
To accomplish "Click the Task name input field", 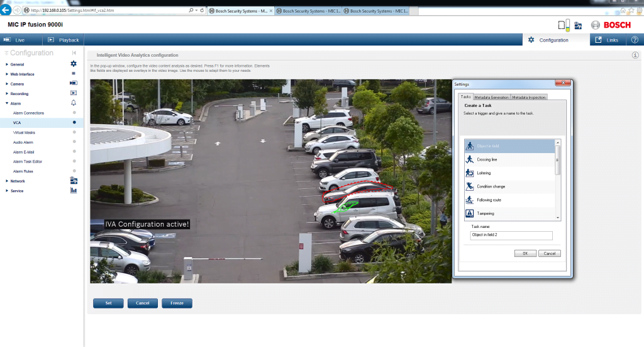I will pyautogui.click(x=511, y=236).
